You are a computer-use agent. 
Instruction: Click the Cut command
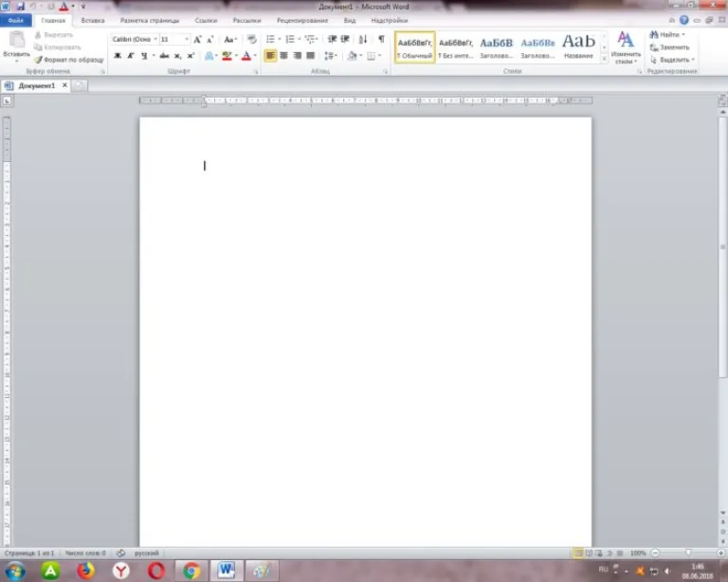pos(54,35)
